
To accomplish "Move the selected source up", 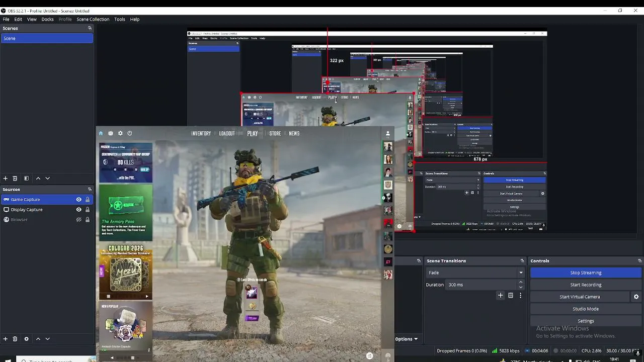I will point(38,339).
